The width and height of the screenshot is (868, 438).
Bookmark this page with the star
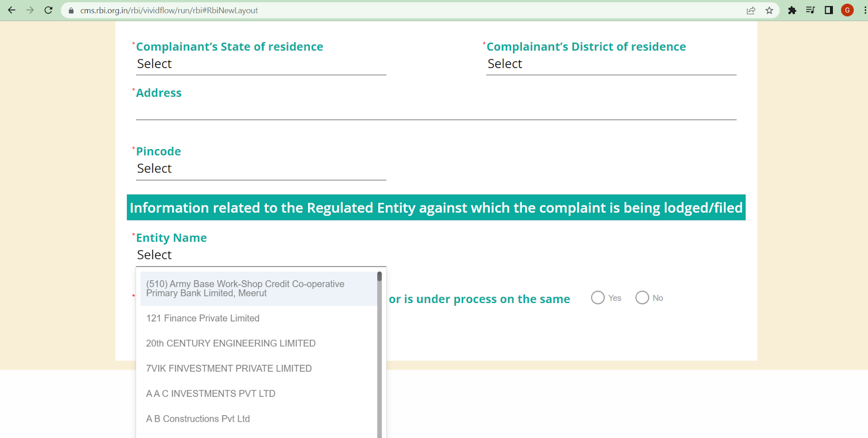coord(769,10)
